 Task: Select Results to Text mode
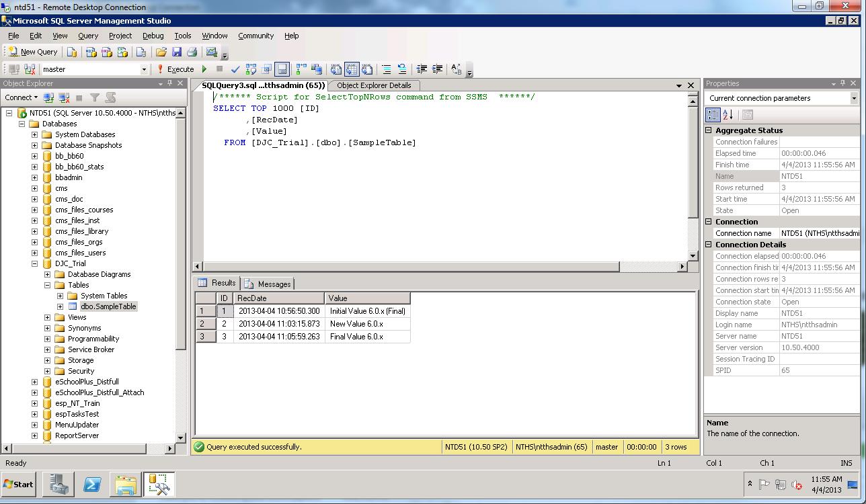coord(336,69)
